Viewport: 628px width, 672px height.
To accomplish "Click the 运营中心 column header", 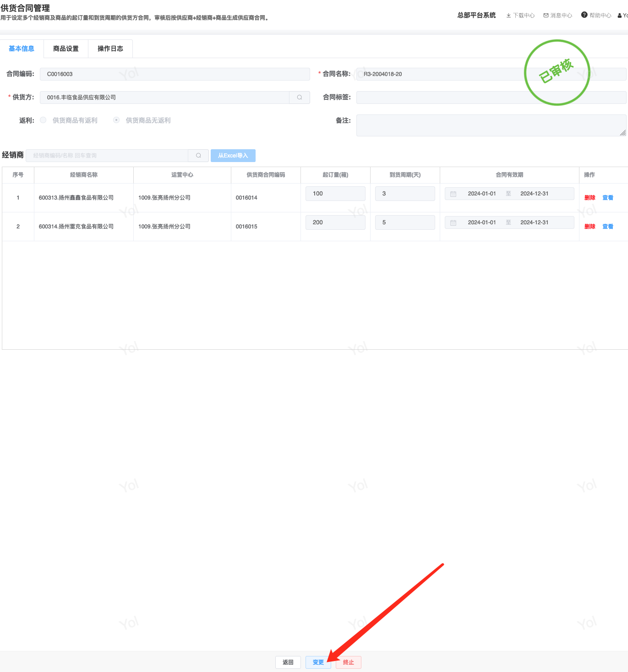I will pos(182,175).
